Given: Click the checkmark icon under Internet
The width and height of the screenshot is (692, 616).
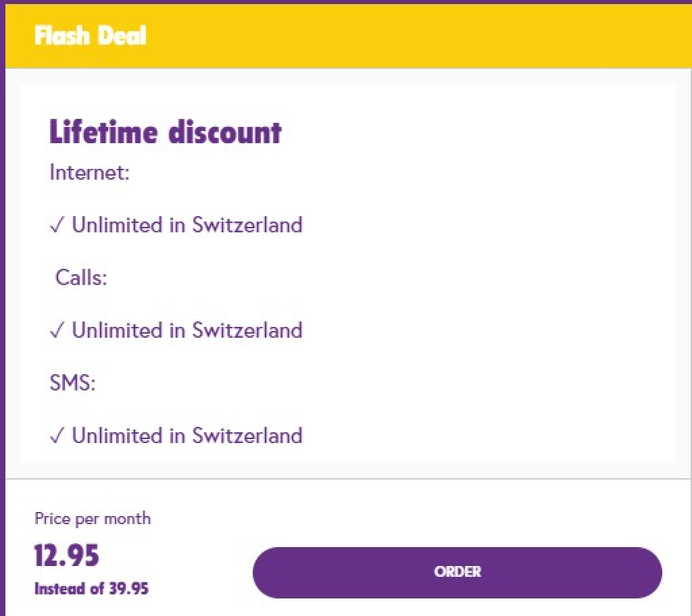Looking at the screenshot, I should pos(57,226).
